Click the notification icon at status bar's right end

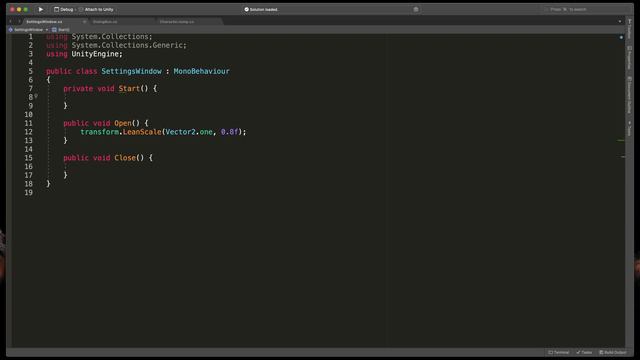tap(416, 9)
